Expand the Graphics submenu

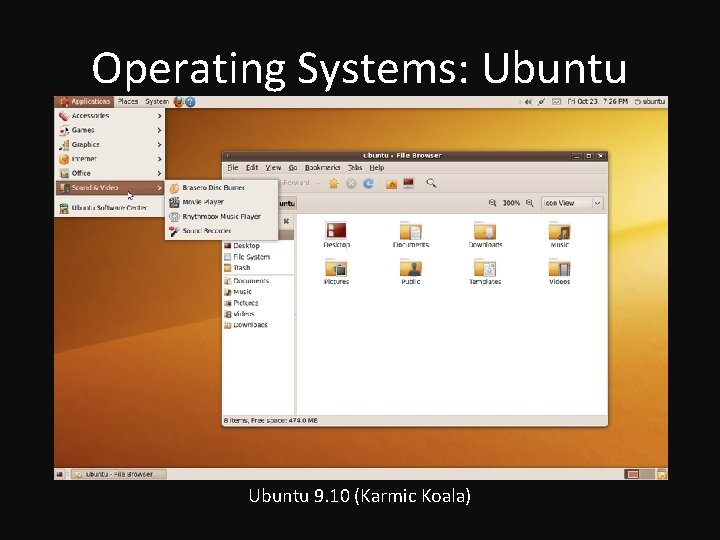point(110,145)
